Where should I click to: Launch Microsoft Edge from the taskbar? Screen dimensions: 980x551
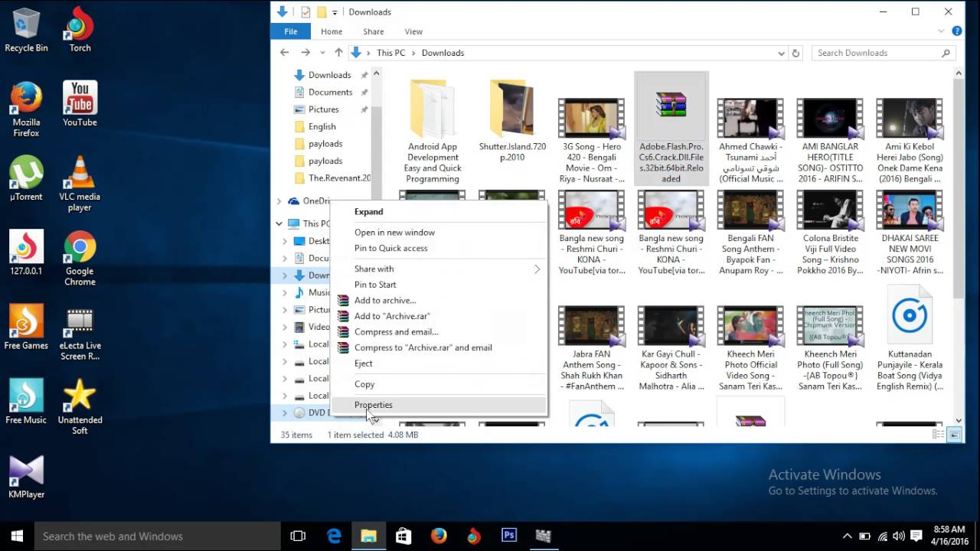[334, 536]
